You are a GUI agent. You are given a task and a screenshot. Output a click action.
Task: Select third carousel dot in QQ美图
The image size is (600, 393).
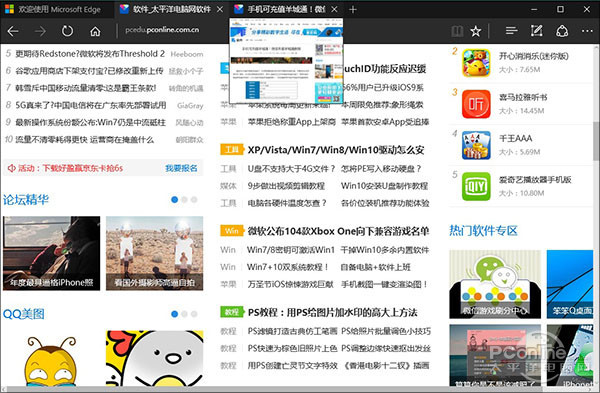[194, 314]
